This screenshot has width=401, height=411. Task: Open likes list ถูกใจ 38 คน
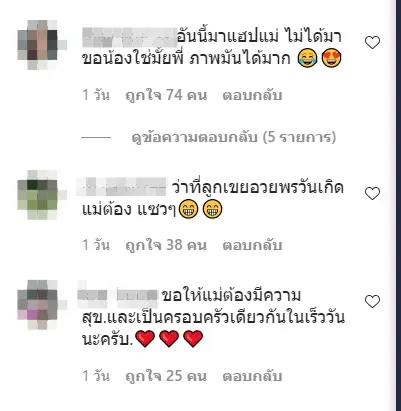pyautogui.click(x=166, y=245)
